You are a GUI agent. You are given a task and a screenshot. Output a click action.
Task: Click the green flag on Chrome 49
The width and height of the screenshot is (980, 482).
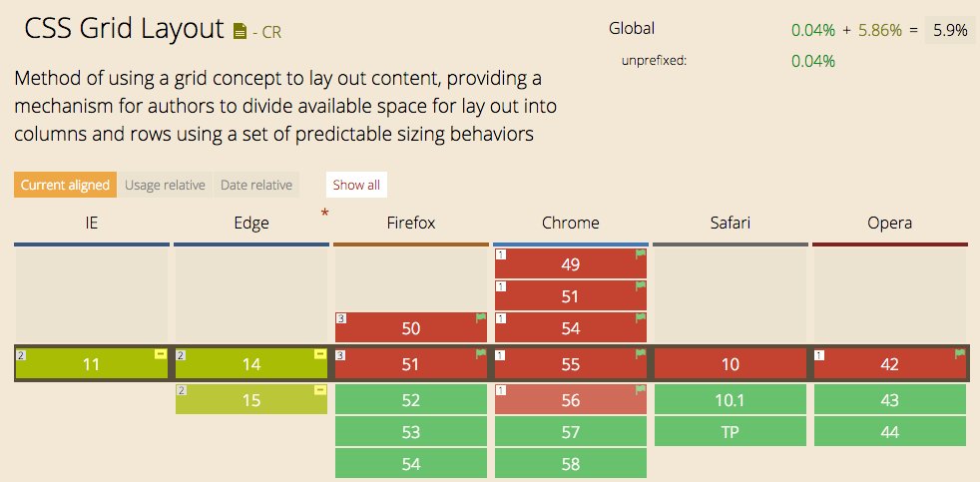click(x=641, y=254)
